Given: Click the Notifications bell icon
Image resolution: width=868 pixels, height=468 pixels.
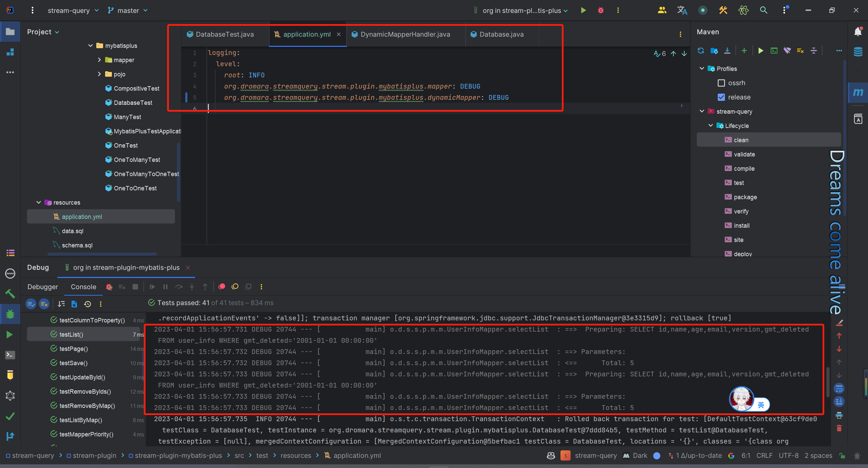Looking at the screenshot, I should coord(858,32).
